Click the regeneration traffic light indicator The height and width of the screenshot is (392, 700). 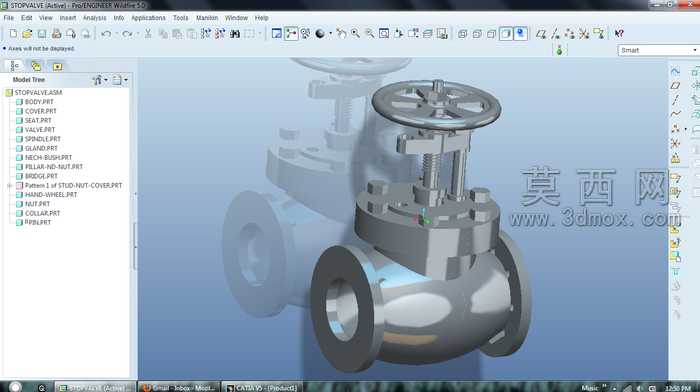559,50
